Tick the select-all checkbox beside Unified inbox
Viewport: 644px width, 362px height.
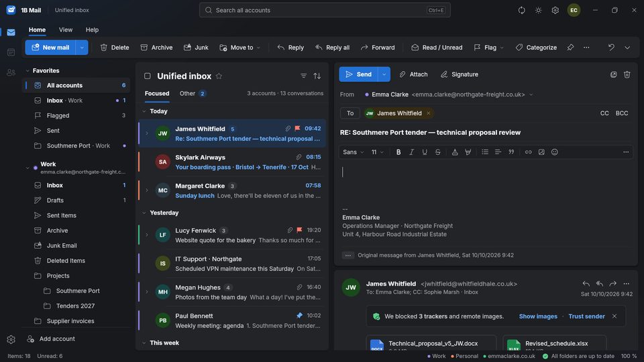pyautogui.click(x=148, y=76)
